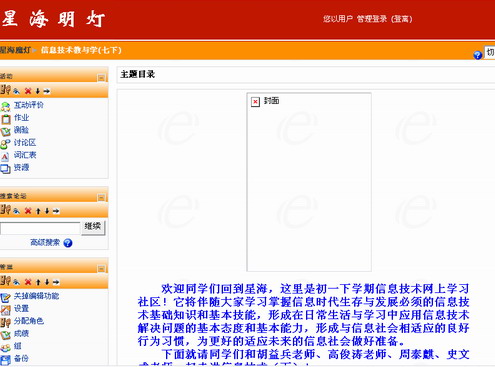This screenshot has width=495, height=367.
Task: Click the assign roles icon in 管理 block toolbar
Action: tap(5, 281)
